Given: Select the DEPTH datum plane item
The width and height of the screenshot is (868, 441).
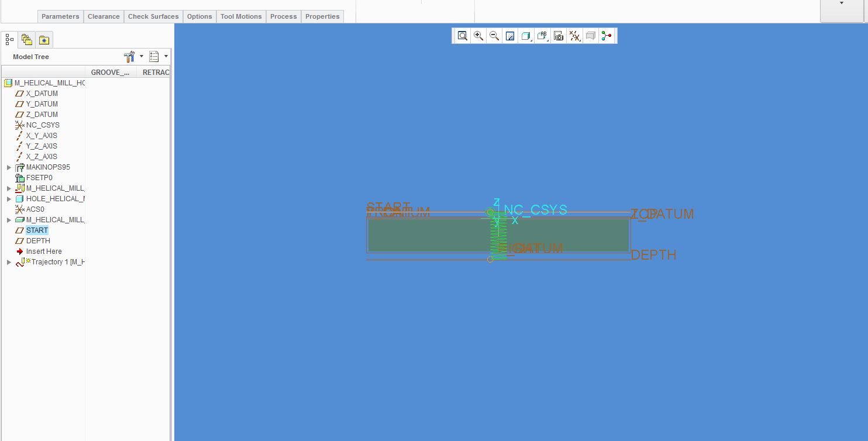Looking at the screenshot, I should point(38,241).
